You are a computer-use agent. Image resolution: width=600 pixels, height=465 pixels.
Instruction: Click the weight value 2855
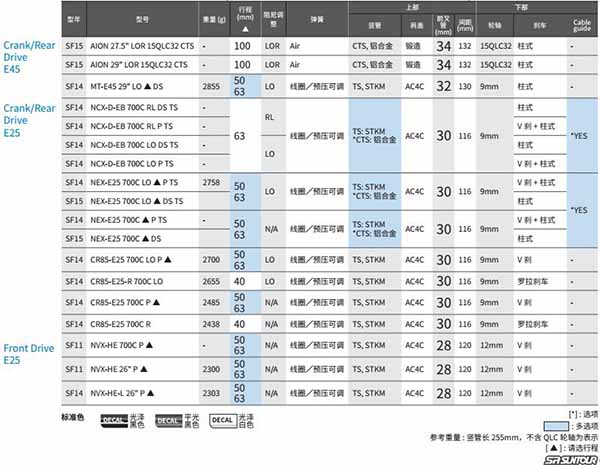[211, 86]
